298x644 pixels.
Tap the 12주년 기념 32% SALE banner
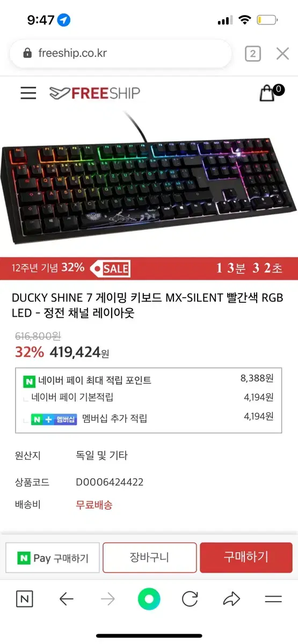[149, 269]
